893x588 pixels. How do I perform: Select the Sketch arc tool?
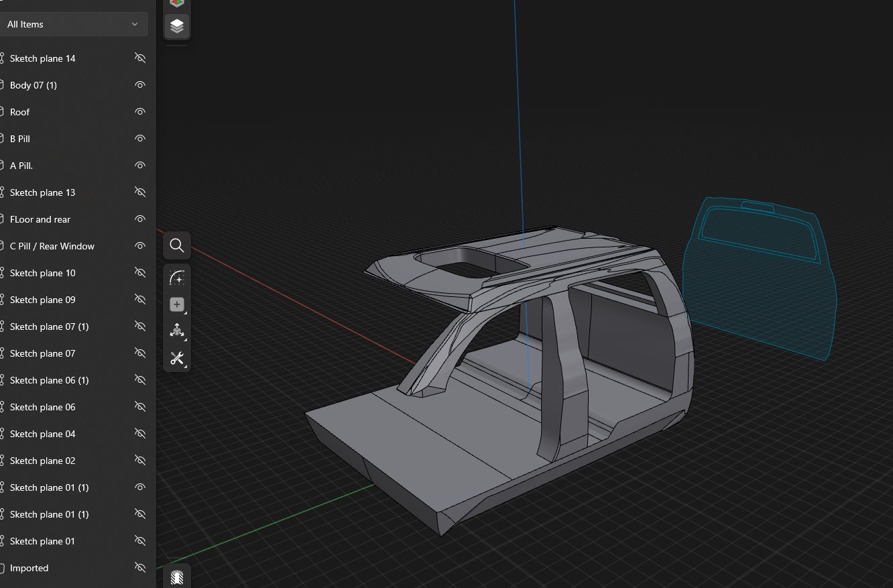tap(177, 278)
